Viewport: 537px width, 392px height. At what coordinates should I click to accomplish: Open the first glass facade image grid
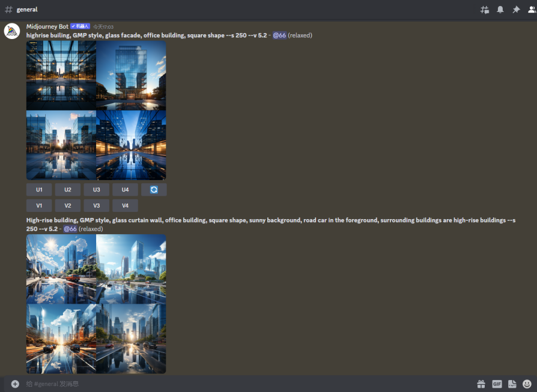pyautogui.click(x=96, y=110)
